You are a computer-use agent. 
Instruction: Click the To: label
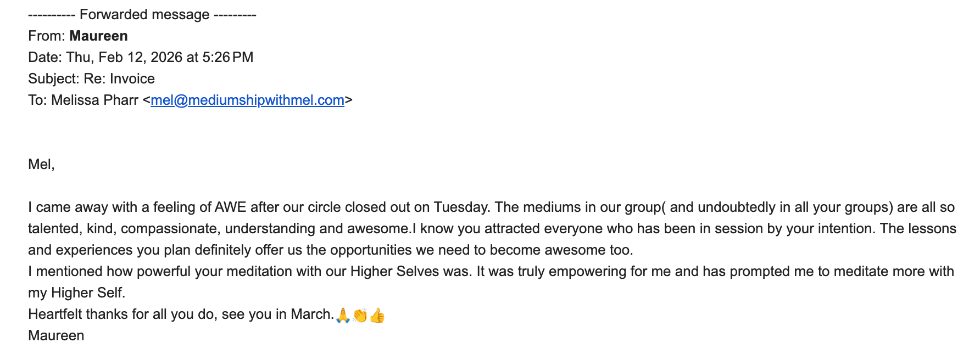(x=37, y=100)
